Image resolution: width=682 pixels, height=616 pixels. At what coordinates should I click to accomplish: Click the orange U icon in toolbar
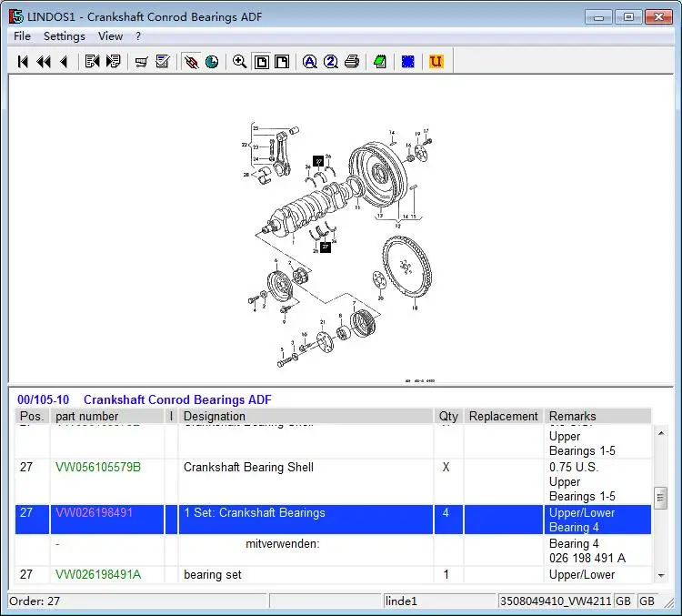click(x=436, y=62)
